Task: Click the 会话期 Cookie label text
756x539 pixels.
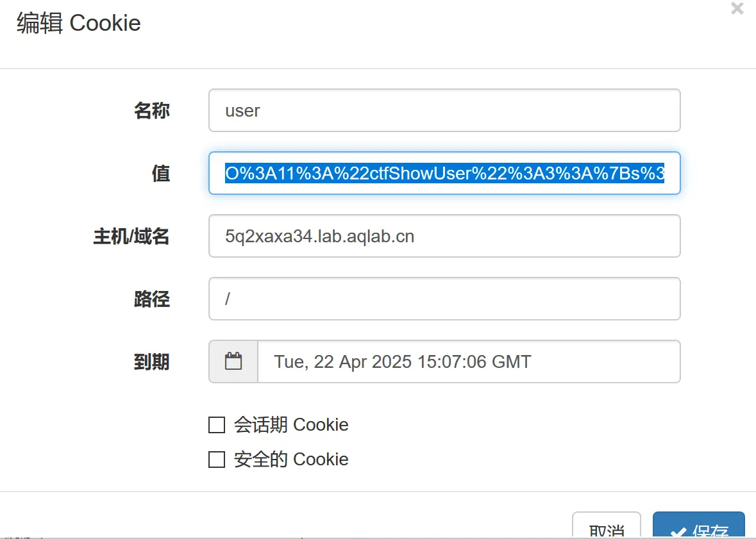Action: coord(291,425)
